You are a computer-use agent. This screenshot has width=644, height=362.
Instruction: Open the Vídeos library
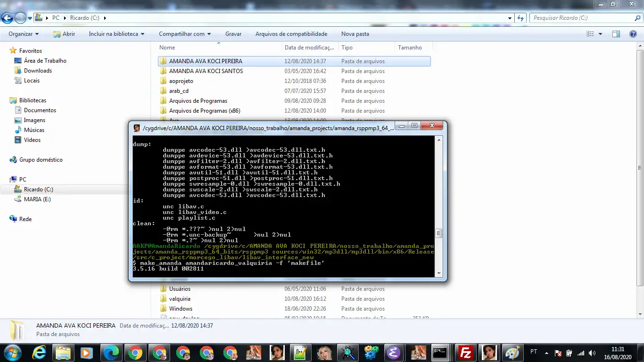[33, 140]
